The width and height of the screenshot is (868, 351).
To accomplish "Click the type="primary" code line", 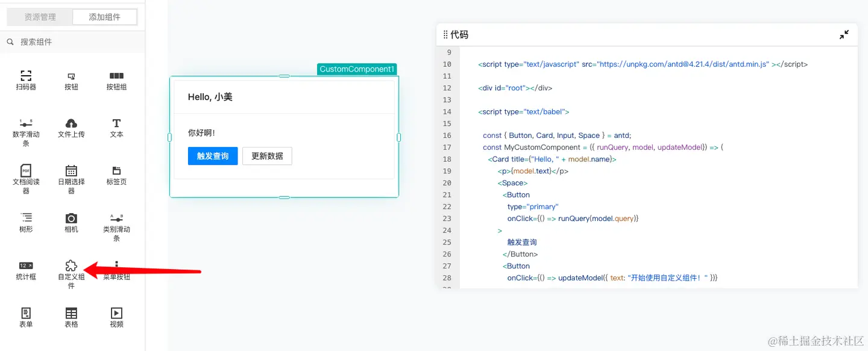I will [x=533, y=207].
